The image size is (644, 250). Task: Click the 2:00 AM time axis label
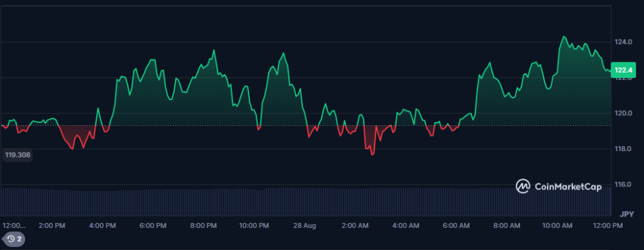[355, 225]
